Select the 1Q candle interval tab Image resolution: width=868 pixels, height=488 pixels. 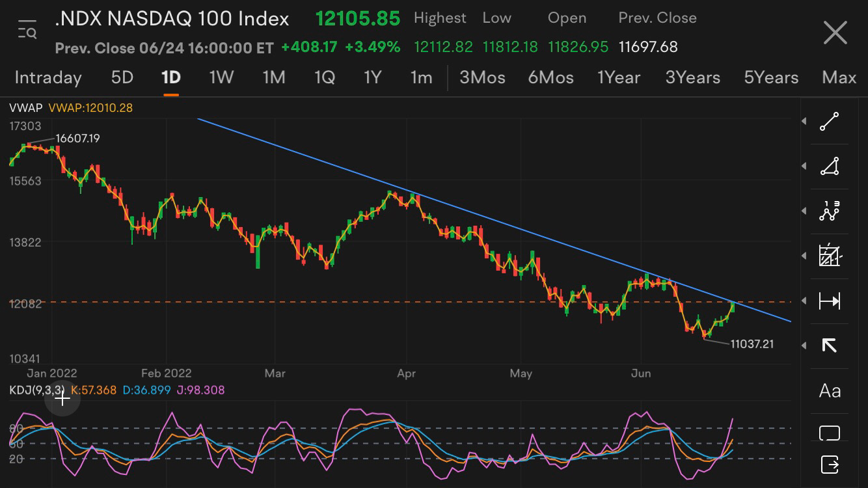pyautogui.click(x=324, y=77)
